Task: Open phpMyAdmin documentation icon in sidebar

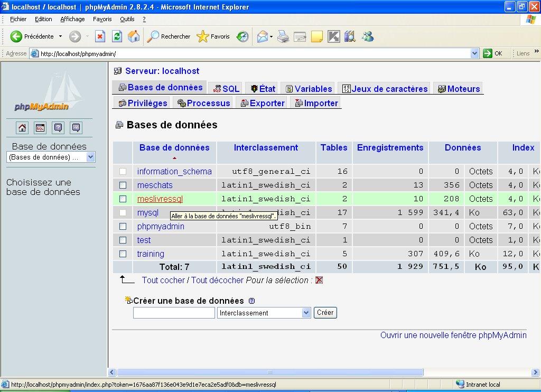Action: 58,127
